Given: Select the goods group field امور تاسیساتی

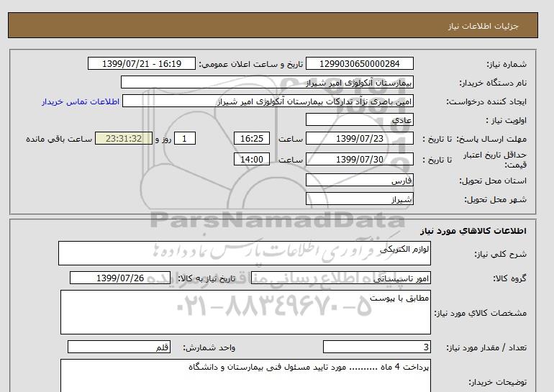Looking at the screenshot, I should pyautogui.click(x=340, y=278).
